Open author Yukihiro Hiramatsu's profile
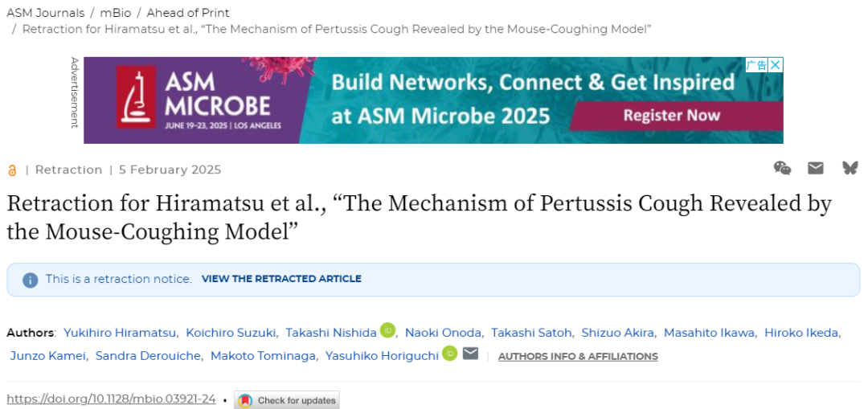Screen dimensions: 868x409 120,333
